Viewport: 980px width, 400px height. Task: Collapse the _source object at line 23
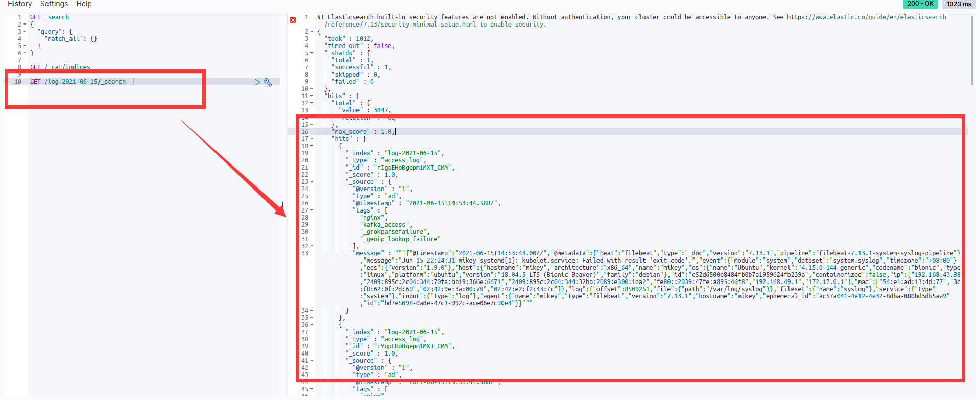pos(312,182)
